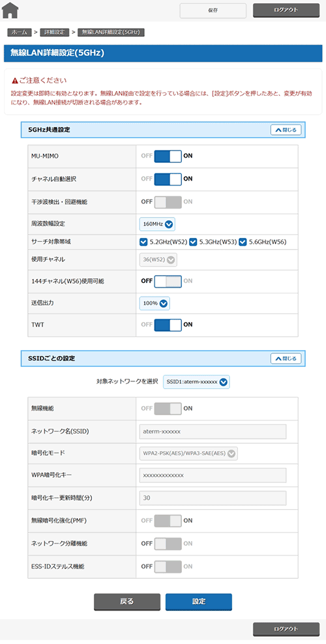This screenshot has width=326, height=644.
Task: Toggle the MU-MIMO switch
Action: 168,156
